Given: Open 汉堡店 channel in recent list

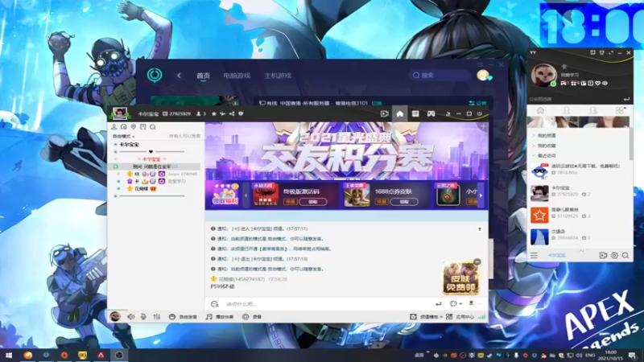Looking at the screenshot, I should click(580, 237).
